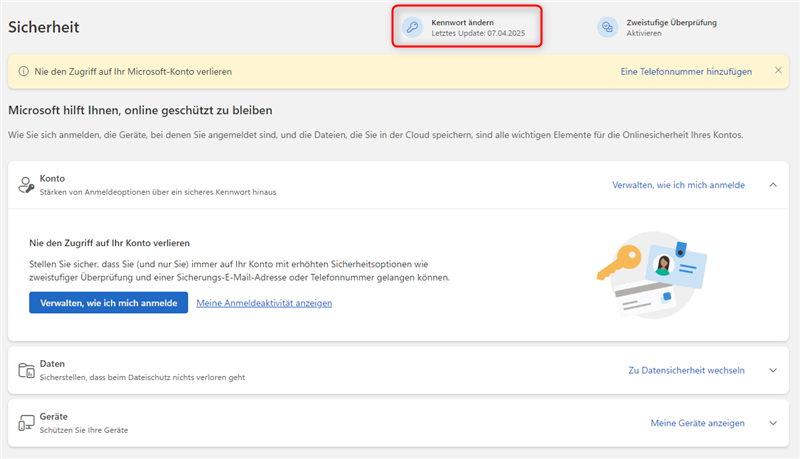This screenshot has width=800, height=459.
Task: Expand the Daten section chevron
Action: coord(772,371)
